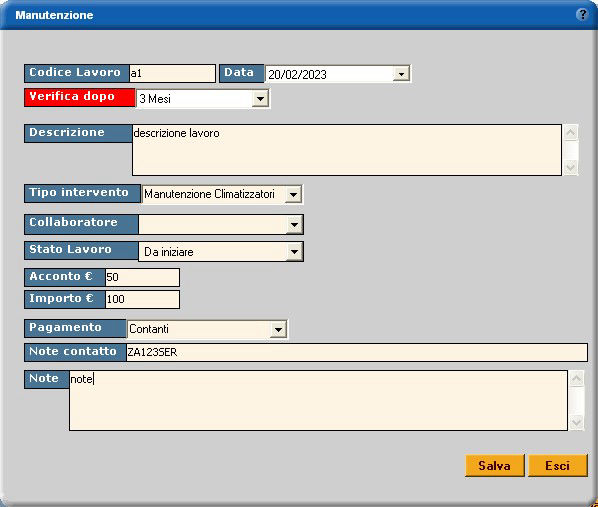The height and width of the screenshot is (507, 598).
Task: Focus the Codice Lavoro input field
Action: point(172,73)
